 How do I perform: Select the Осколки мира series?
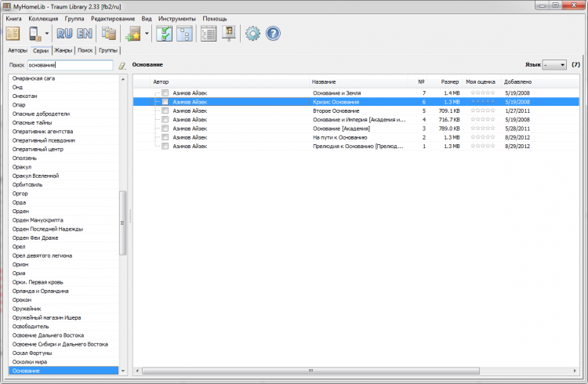coord(64,362)
